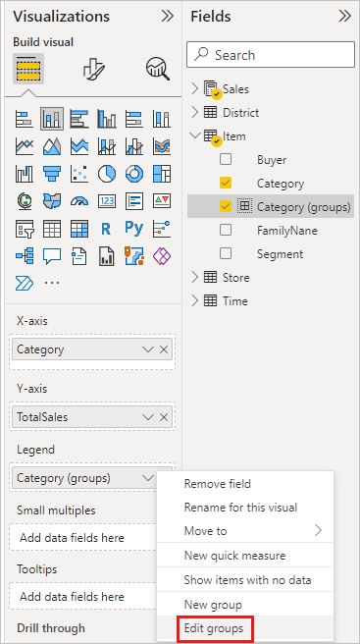Add a Table visual
Screen dimensions: 360x644
[x=52, y=229]
